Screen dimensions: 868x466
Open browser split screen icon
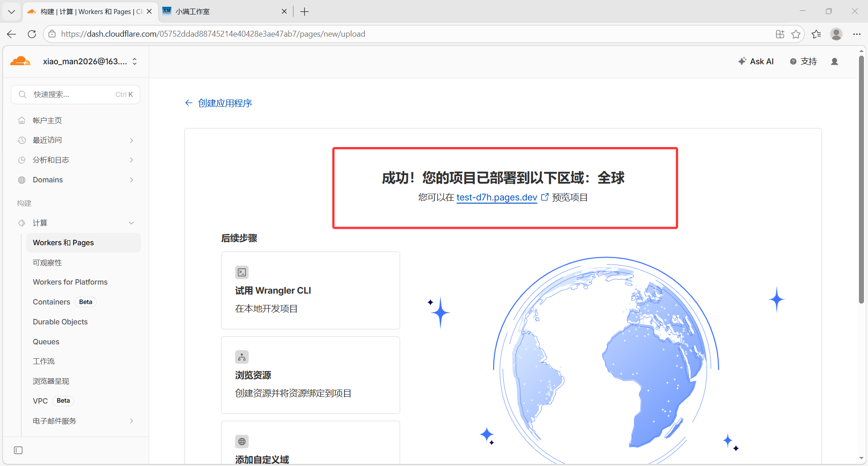(x=780, y=34)
